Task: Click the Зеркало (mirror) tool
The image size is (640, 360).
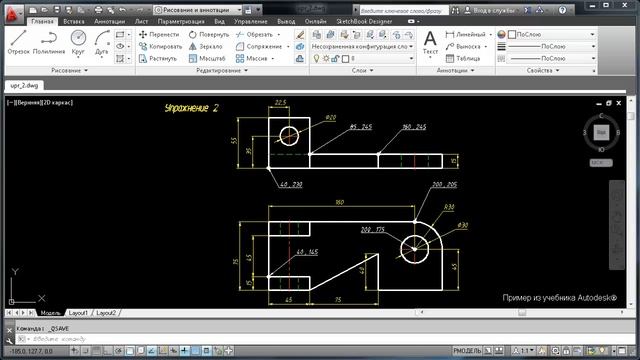Action: pos(206,47)
